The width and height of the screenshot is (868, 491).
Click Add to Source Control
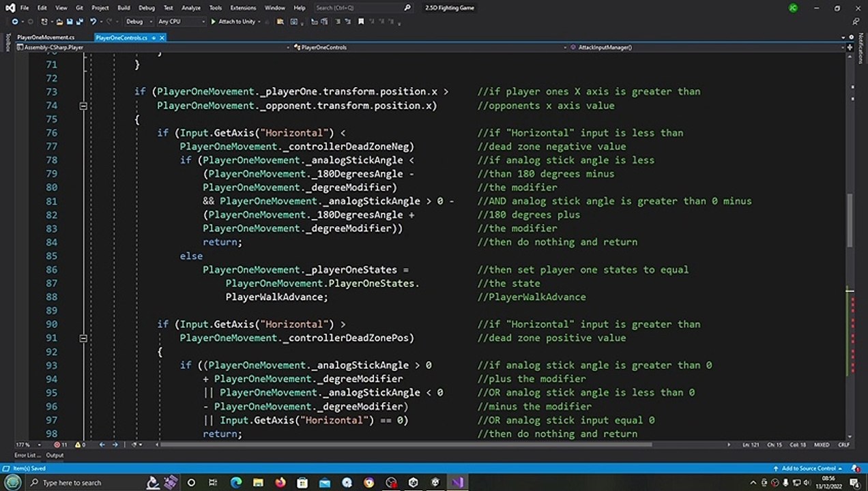click(x=809, y=468)
